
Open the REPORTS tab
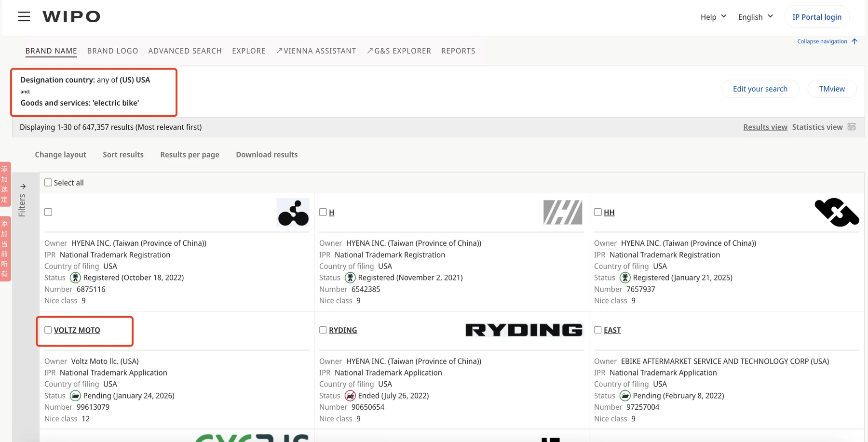(458, 51)
